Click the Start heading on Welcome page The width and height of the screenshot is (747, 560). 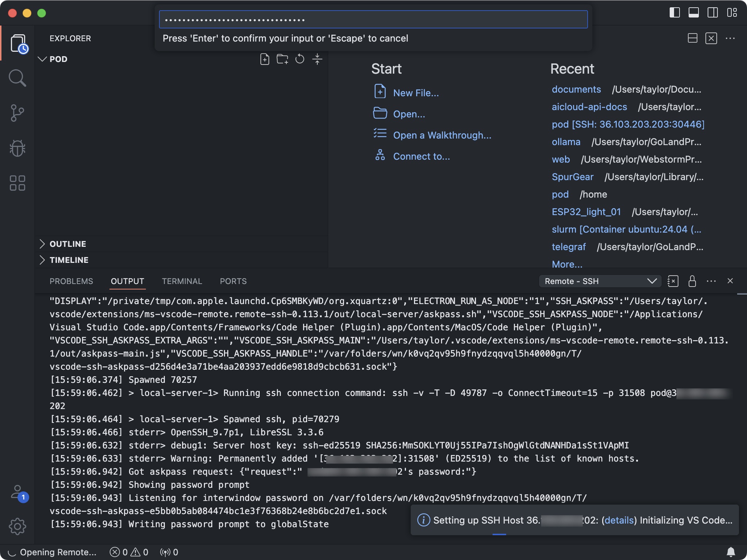tap(386, 69)
